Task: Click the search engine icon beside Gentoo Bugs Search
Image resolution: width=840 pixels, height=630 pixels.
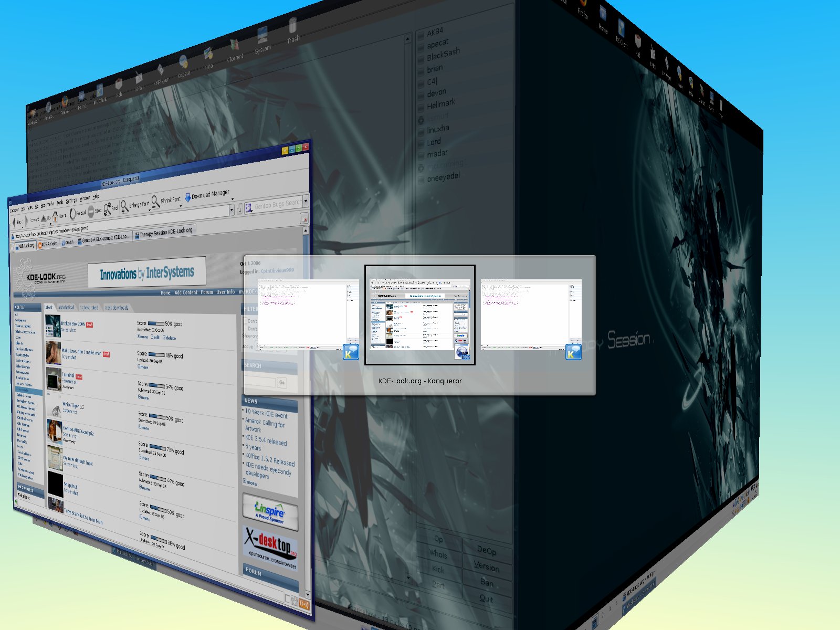Action: 249,208
